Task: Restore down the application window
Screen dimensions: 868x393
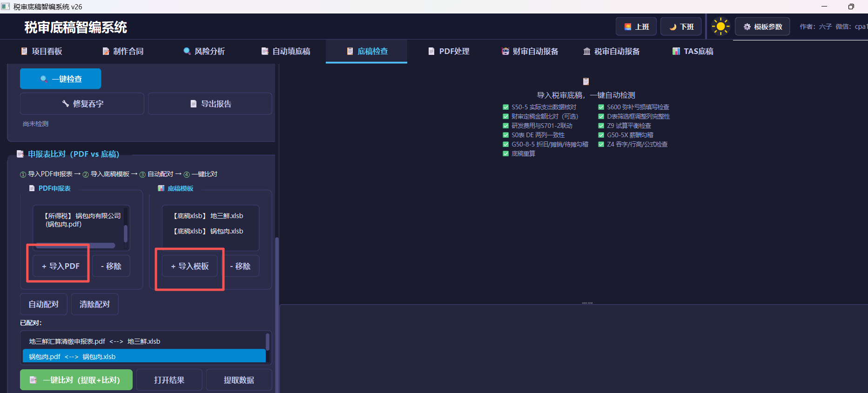Action: click(851, 7)
